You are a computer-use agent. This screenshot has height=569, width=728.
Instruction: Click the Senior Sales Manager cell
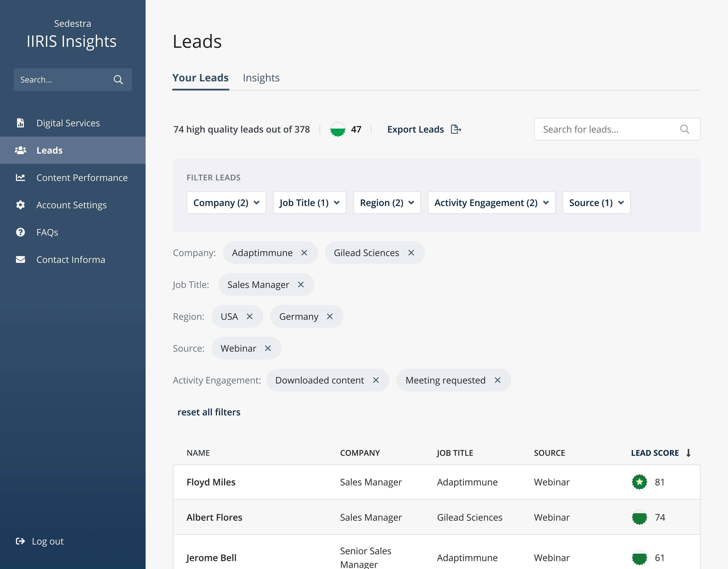[x=365, y=557]
